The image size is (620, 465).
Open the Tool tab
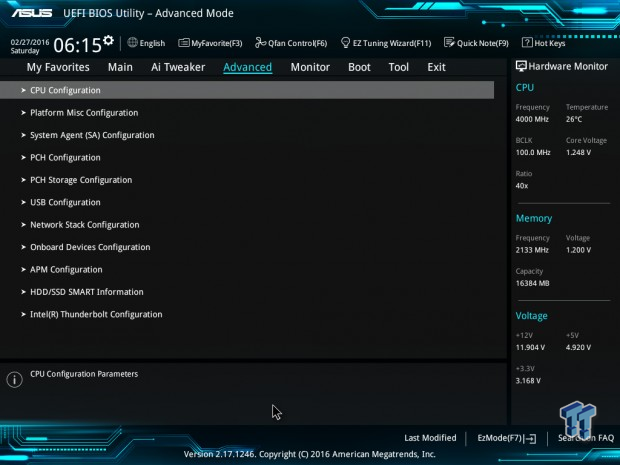pos(399,67)
